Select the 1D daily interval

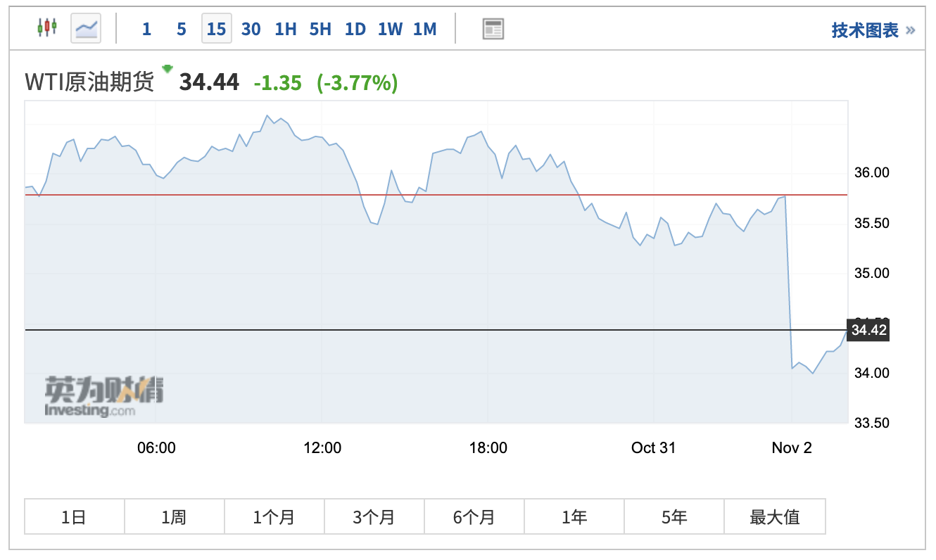click(355, 29)
